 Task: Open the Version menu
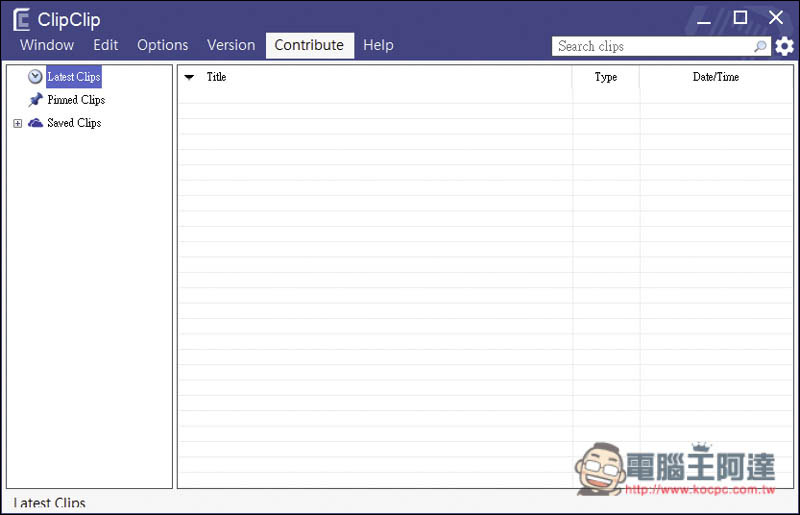click(231, 45)
